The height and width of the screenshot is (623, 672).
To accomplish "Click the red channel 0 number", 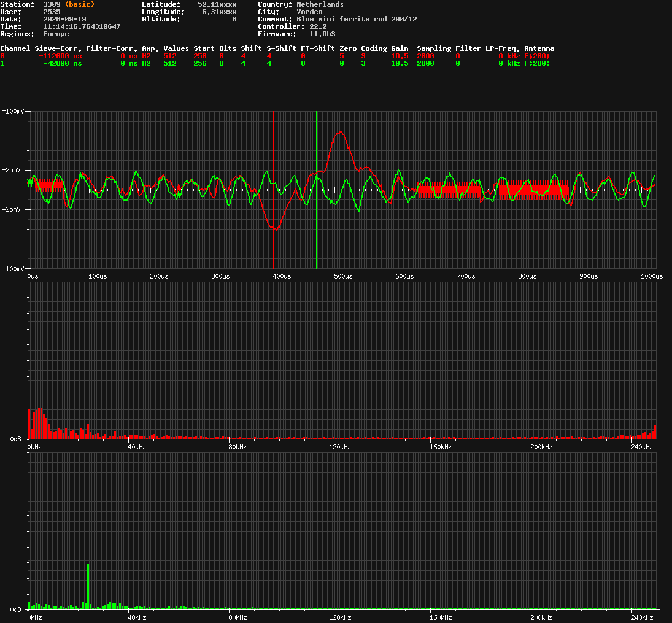I will [x=2, y=56].
